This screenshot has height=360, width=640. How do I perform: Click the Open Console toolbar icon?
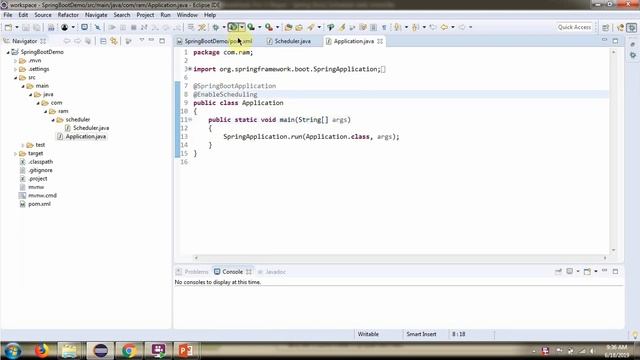tap(84, 27)
